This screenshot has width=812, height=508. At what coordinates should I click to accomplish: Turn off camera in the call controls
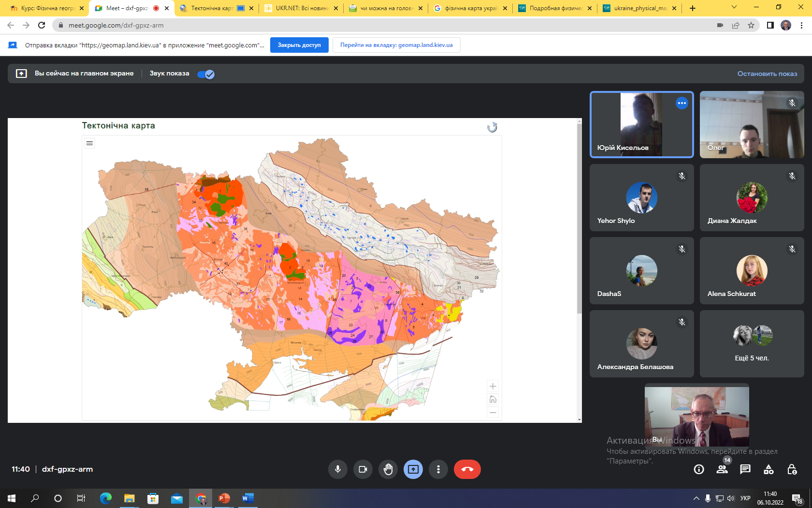tap(363, 469)
